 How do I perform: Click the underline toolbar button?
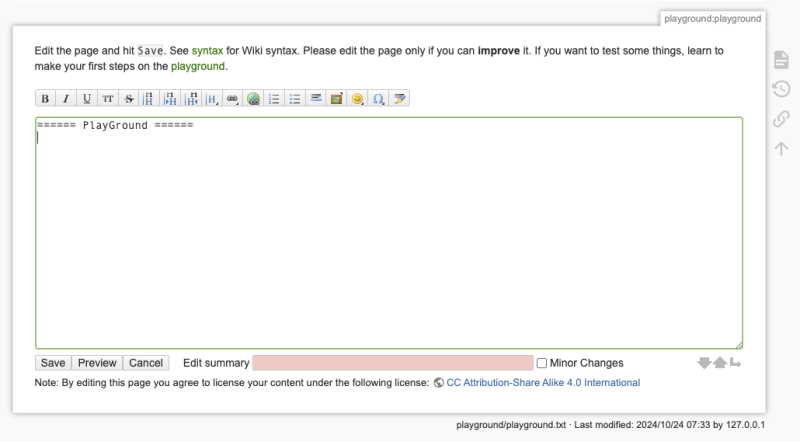coord(87,98)
